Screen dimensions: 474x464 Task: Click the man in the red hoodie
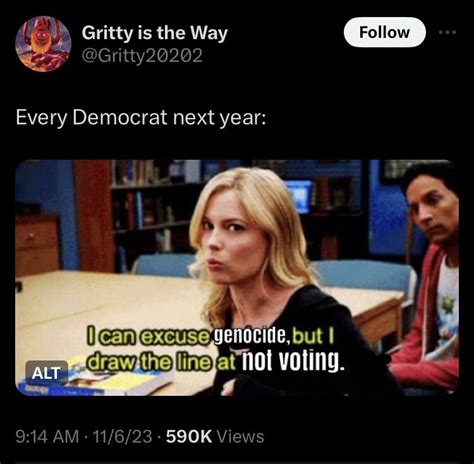(430, 274)
